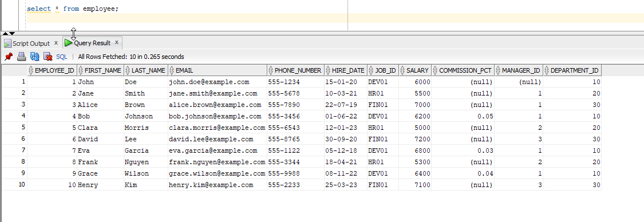Click the sort icon beside COMMISSION_PCT header
This screenshot has width=644, height=222.
click(436, 70)
